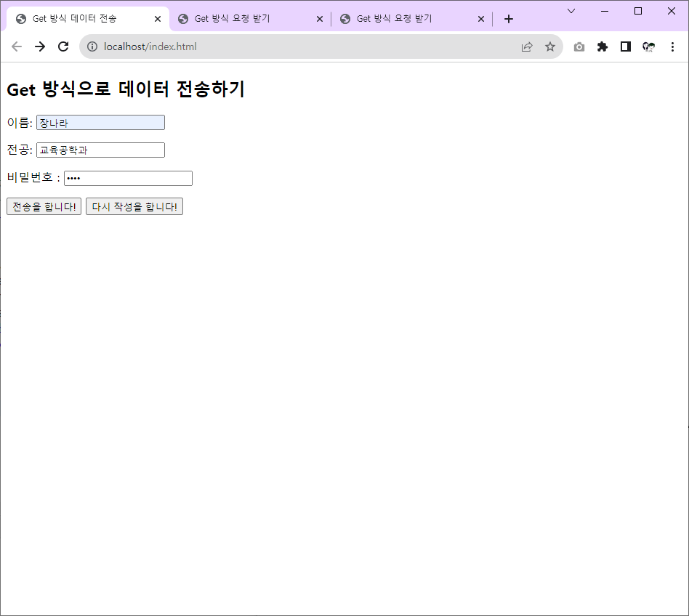Focus the 비밀번호 password field
Screen dimensions: 689x616
tap(129, 178)
